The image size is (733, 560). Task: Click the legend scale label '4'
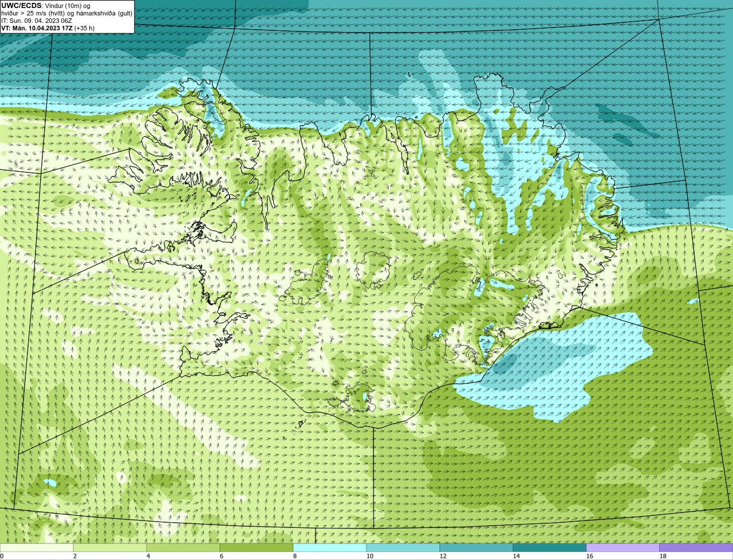pos(148,556)
